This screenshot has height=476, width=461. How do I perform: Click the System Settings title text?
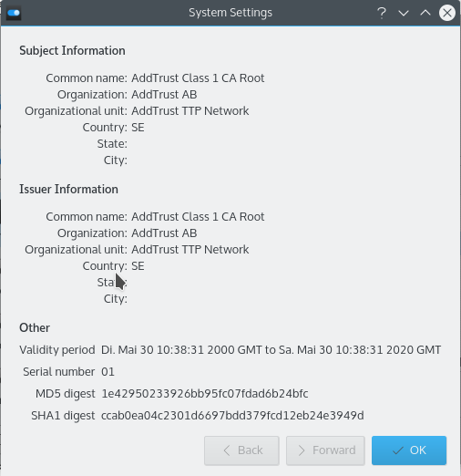(230, 13)
